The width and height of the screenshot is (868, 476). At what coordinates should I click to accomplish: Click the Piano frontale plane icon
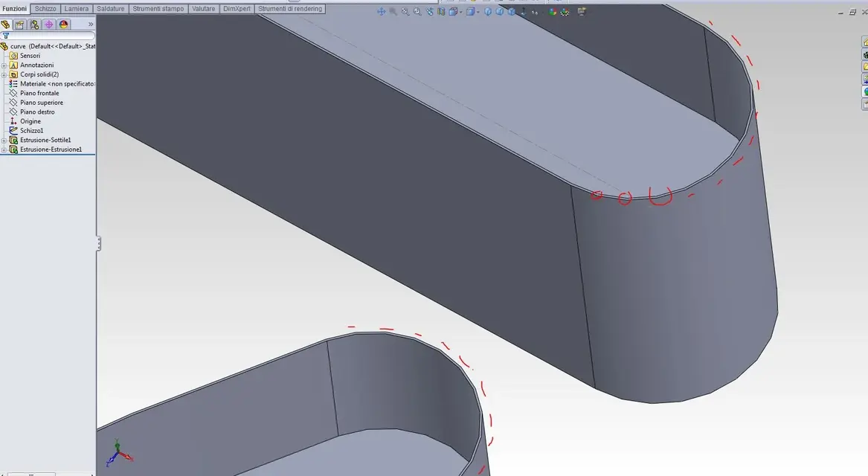coord(14,94)
